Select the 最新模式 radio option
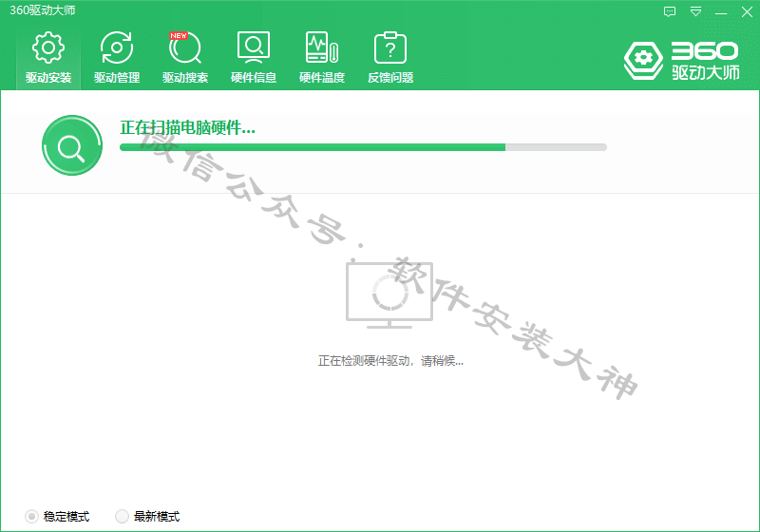 click(x=147, y=517)
